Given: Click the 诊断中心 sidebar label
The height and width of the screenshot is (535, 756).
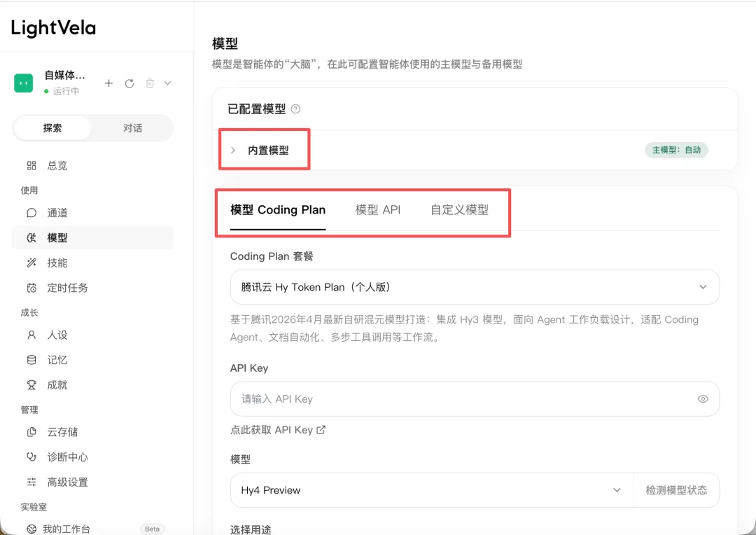Looking at the screenshot, I should pyautogui.click(x=67, y=457).
